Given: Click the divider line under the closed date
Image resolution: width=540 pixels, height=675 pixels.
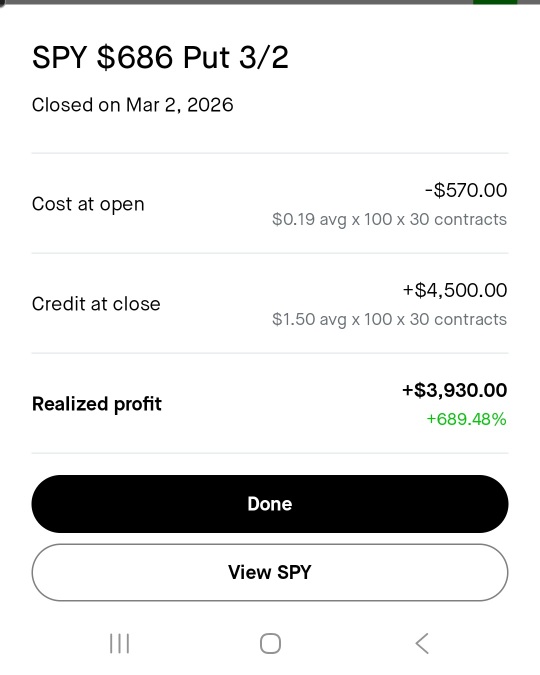Looking at the screenshot, I should [270, 153].
